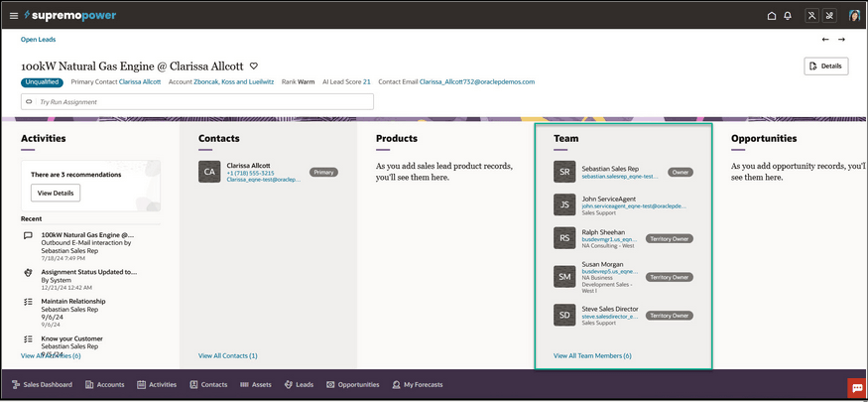Click the SD avatar for Steve Sales Director
Image resolution: width=868 pixels, height=402 pixels.
click(x=564, y=315)
